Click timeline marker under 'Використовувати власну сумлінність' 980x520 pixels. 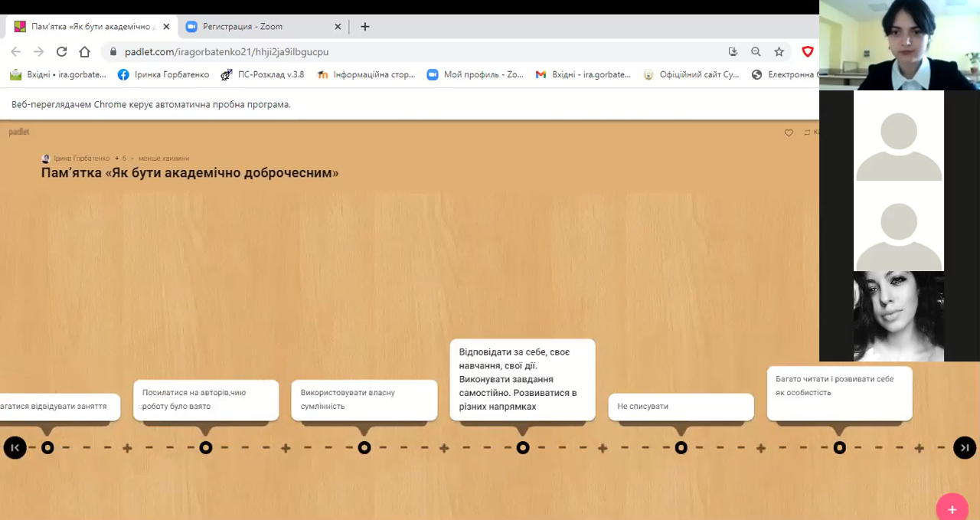364,447
